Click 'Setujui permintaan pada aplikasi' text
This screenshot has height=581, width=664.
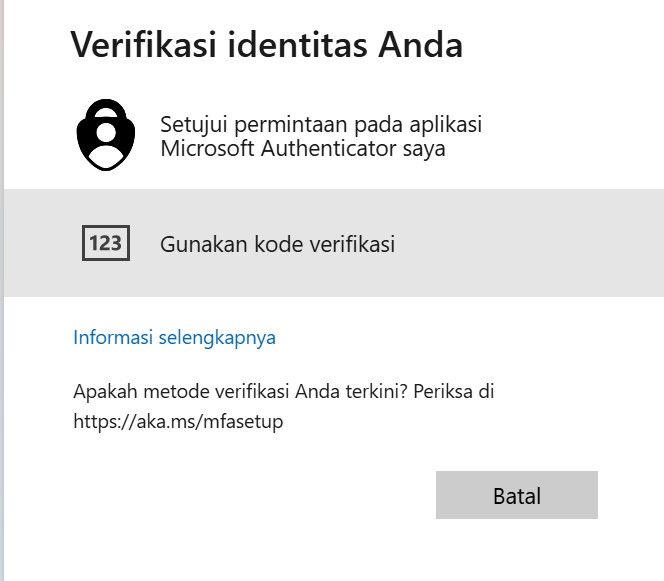tap(321, 124)
